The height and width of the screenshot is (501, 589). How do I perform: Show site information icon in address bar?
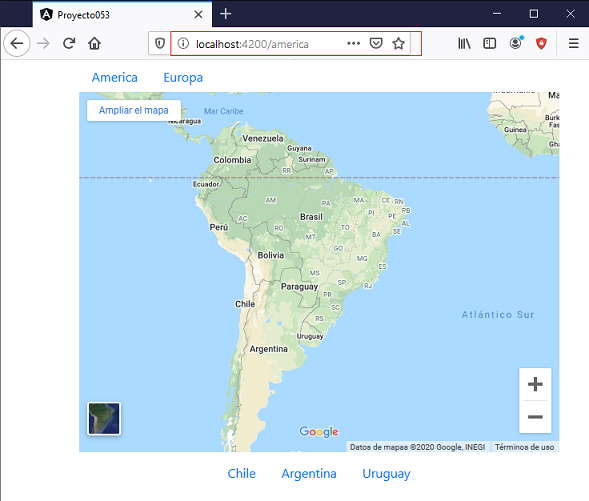click(x=183, y=44)
